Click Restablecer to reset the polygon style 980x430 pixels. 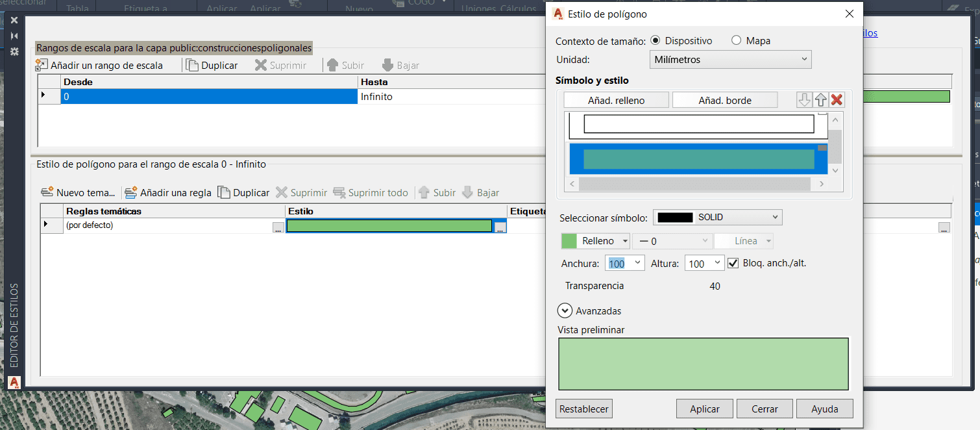point(583,409)
